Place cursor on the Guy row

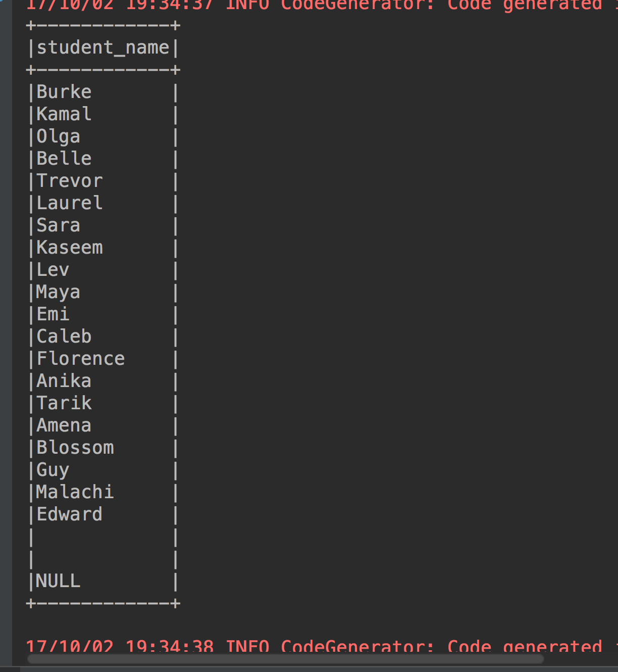pyautogui.click(x=53, y=470)
